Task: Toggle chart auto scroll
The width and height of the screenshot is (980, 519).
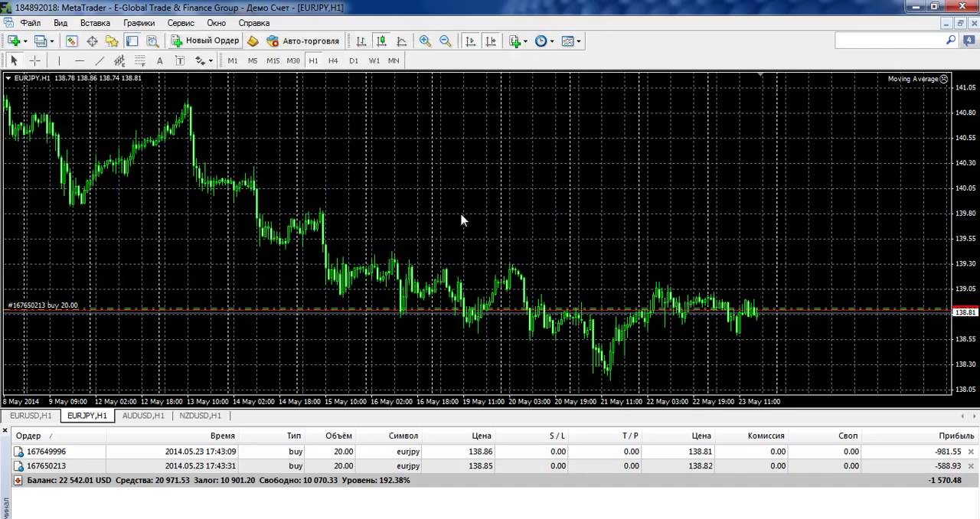Action: pos(470,41)
